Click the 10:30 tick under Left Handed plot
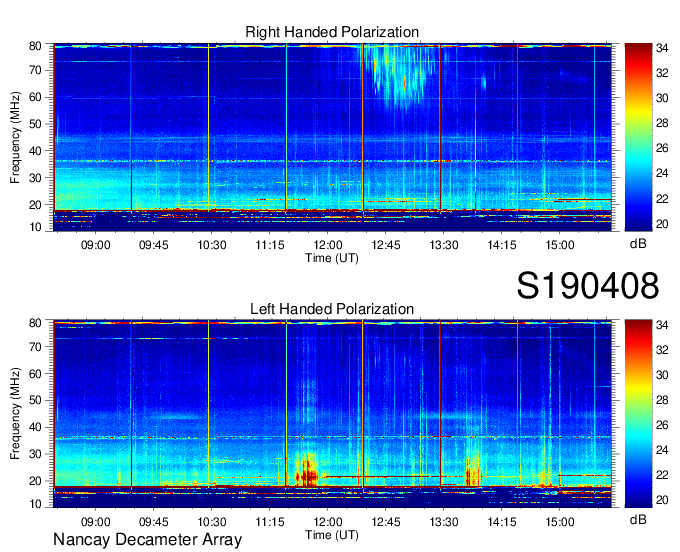 coord(212,522)
